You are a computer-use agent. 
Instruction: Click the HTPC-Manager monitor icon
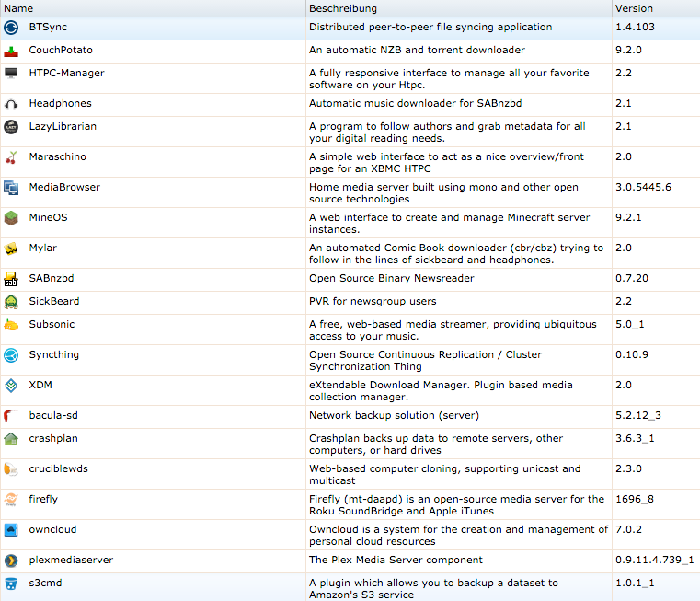11,73
